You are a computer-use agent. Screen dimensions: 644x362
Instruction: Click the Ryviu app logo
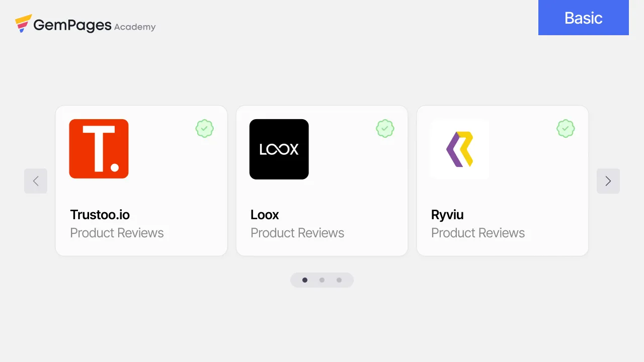(x=459, y=149)
